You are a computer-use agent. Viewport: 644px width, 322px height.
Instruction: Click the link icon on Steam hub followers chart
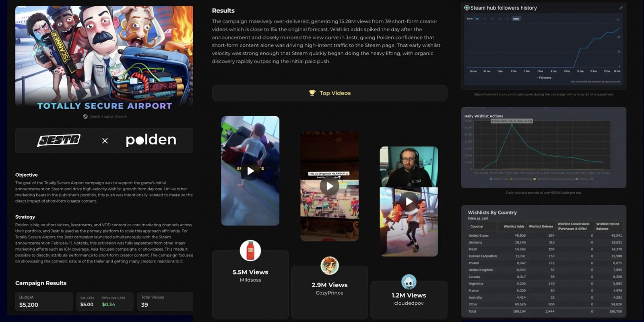621,8
